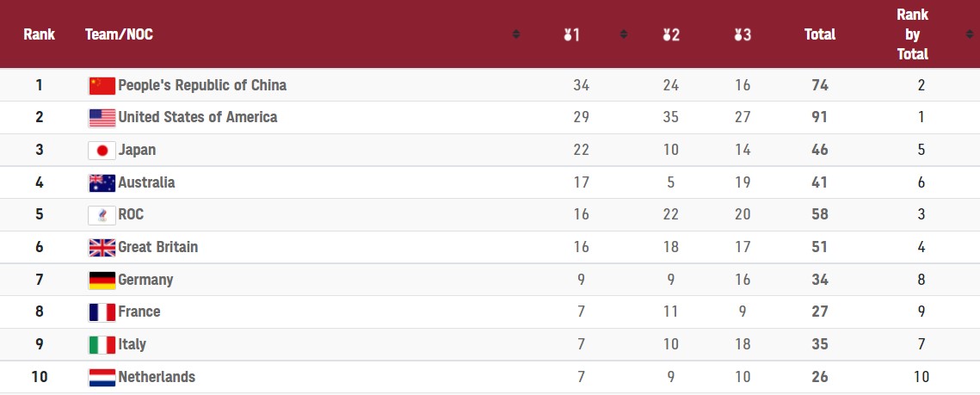Image resolution: width=980 pixels, height=395 pixels.
Task: Open the France team name link
Action: click(139, 312)
